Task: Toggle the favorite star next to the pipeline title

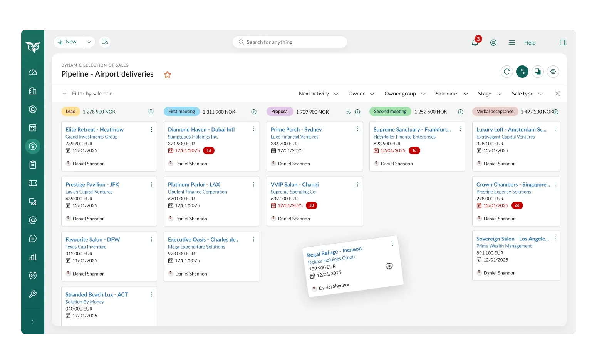Action: tap(168, 74)
